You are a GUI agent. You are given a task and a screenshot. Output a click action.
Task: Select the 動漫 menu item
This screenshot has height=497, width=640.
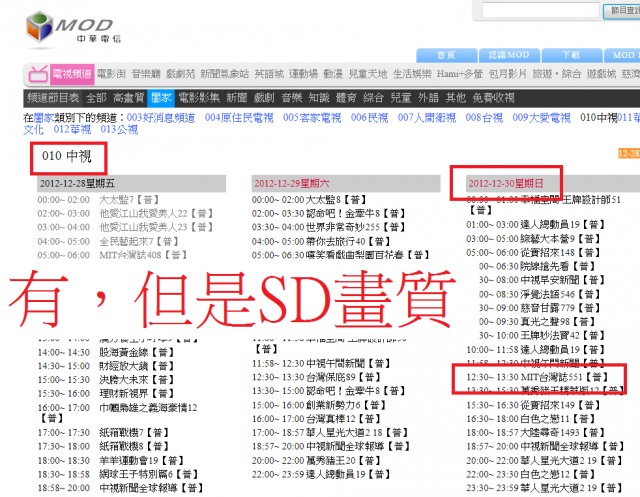pyautogui.click(x=333, y=74)
